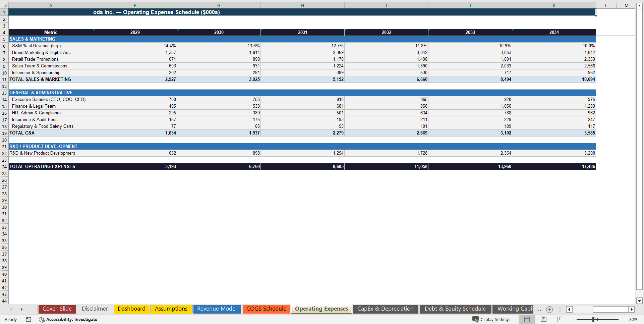
Task: Add a new worksheet with the plus button
Action: [x=549, y=309]
